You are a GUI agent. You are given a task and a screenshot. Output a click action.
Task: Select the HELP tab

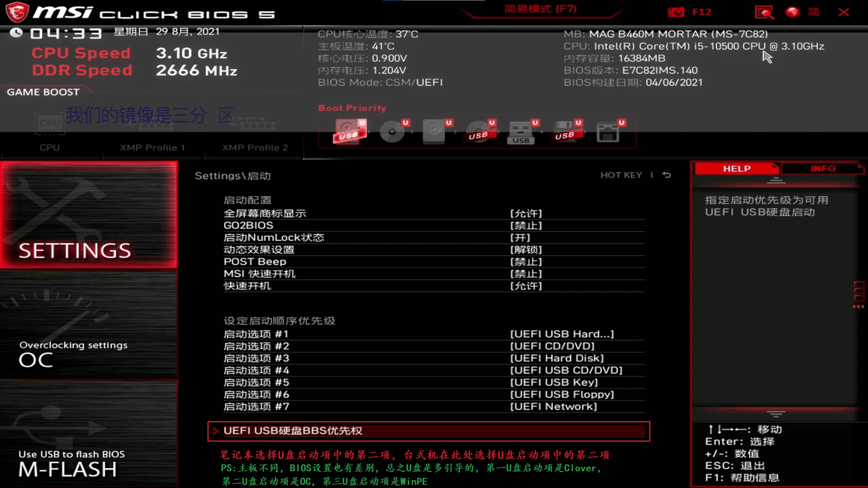pyautogui.click(x=736, y=168)
